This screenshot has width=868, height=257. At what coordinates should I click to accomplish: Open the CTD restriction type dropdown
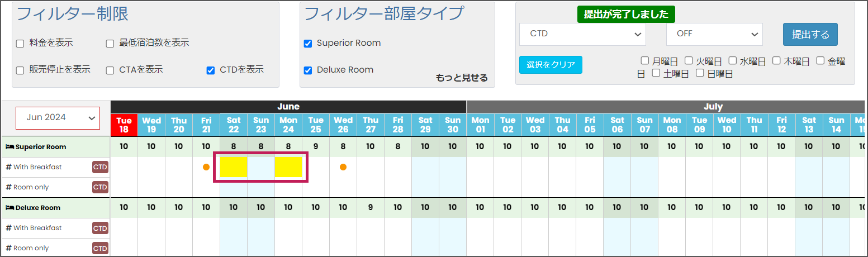582,34
